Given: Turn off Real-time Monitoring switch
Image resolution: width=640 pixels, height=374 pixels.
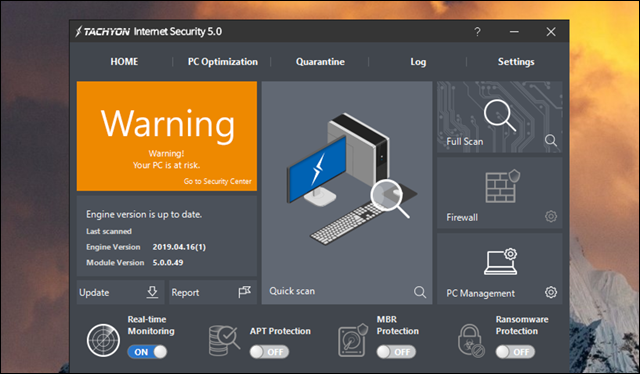Looking at the screenshot, I should (x=147, y=352).
